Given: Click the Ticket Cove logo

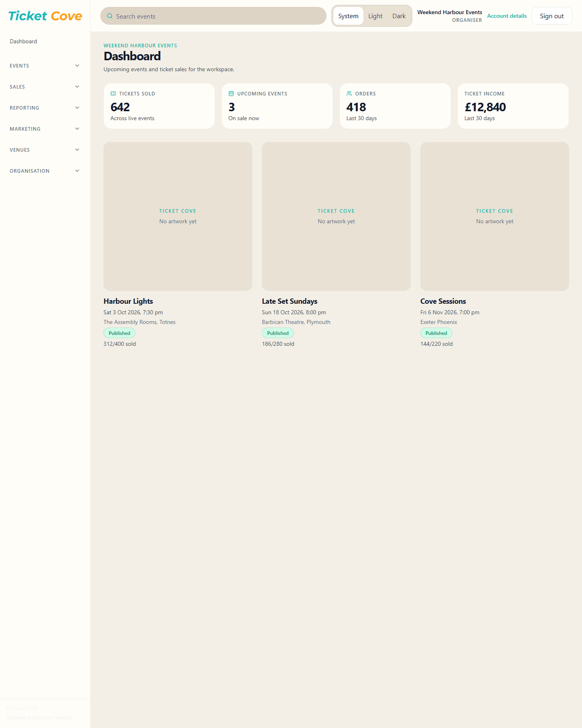Looking at the screenshot, I should pos(45,16).
